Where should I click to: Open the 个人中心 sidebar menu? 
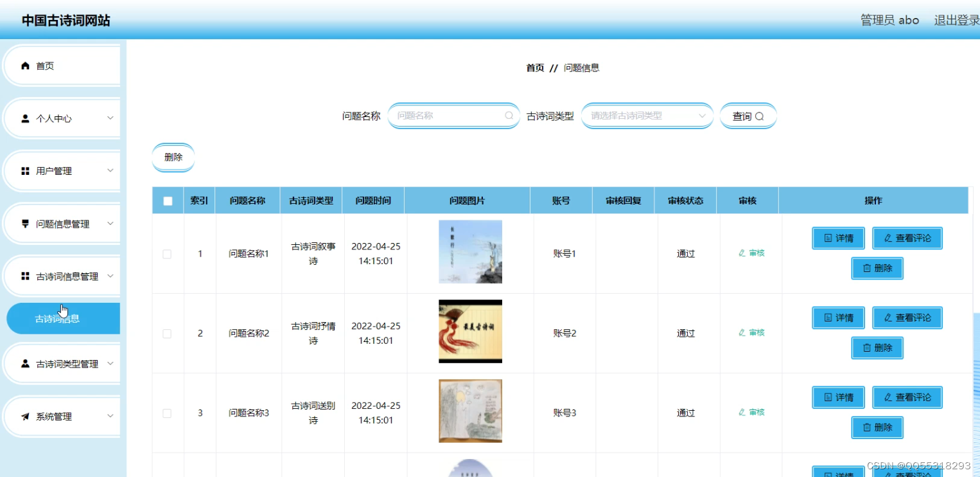[62, 118]
